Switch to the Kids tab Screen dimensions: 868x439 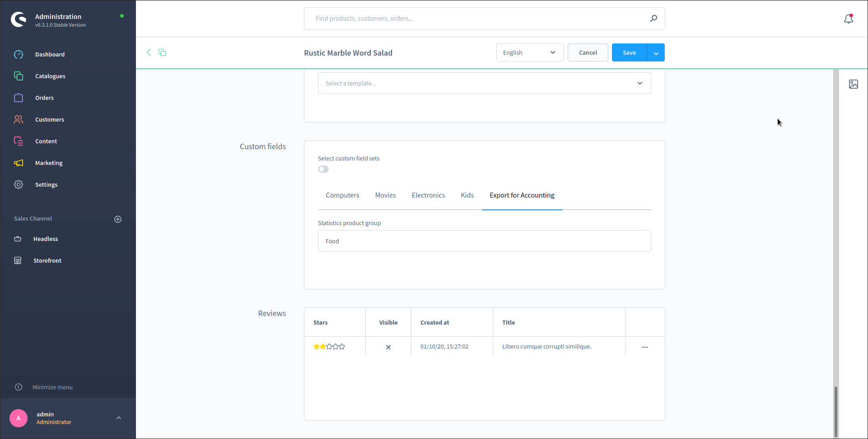pyautogui.click(x=467, y=195)
